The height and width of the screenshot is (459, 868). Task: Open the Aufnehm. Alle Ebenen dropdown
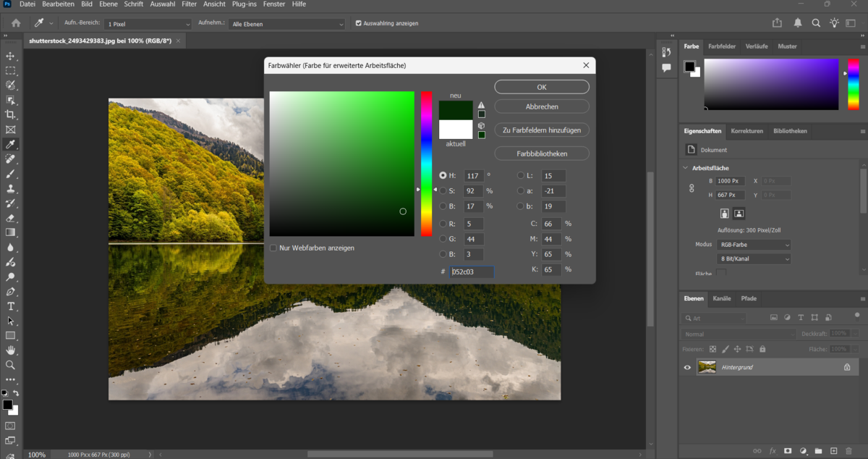[x=286, y=23]
